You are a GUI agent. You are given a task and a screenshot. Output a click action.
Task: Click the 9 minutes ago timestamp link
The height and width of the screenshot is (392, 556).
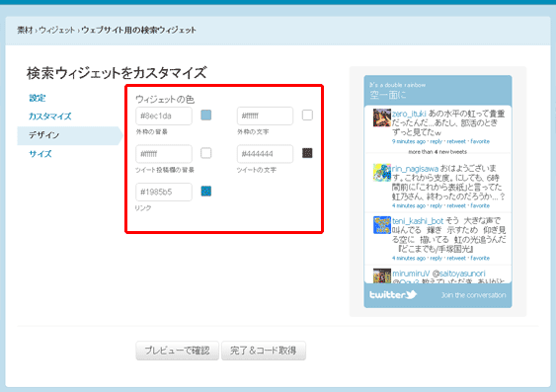[409, 141]
